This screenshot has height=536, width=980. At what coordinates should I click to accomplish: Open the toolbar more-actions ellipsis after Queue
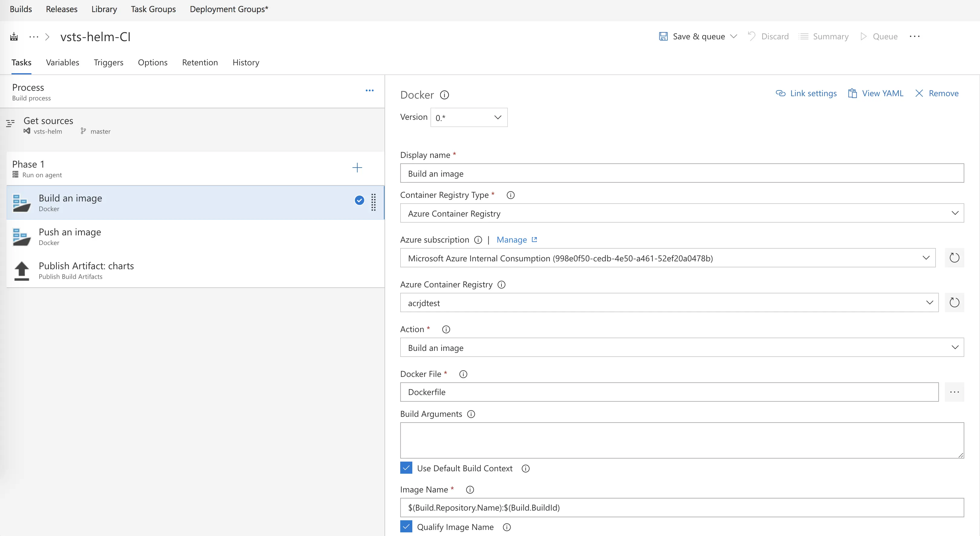pyautogui.click(x=915, y=37)
